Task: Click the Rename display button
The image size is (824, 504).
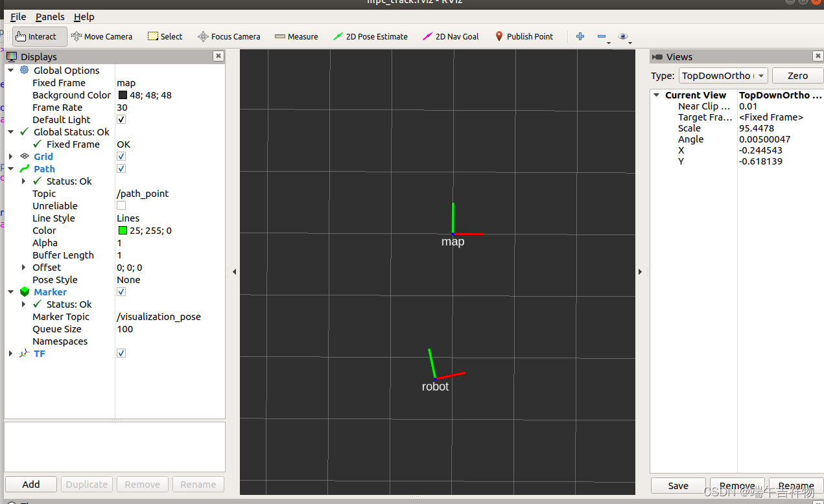Action: [x=198, y=484]
